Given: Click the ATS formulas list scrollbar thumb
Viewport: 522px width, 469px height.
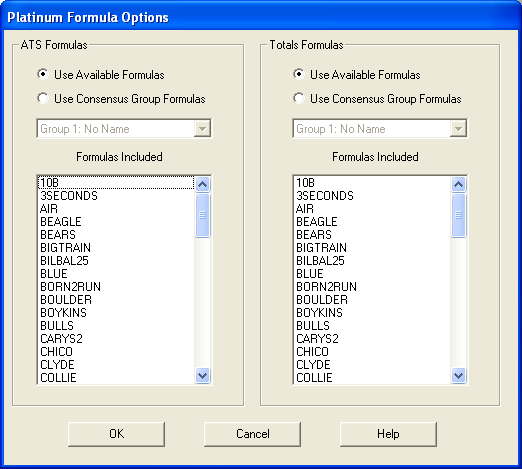Looking at the screenshot, I should (x=203, y=215).
